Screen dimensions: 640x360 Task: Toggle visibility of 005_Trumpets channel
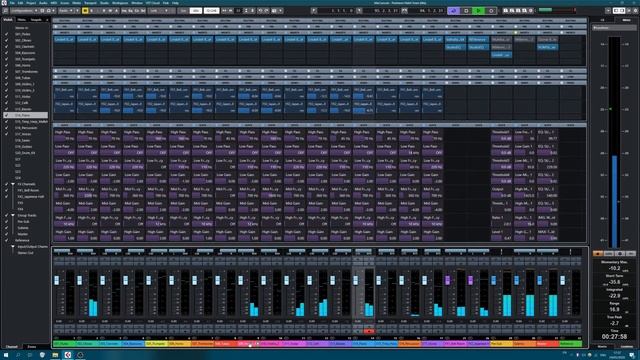(6, 59)
